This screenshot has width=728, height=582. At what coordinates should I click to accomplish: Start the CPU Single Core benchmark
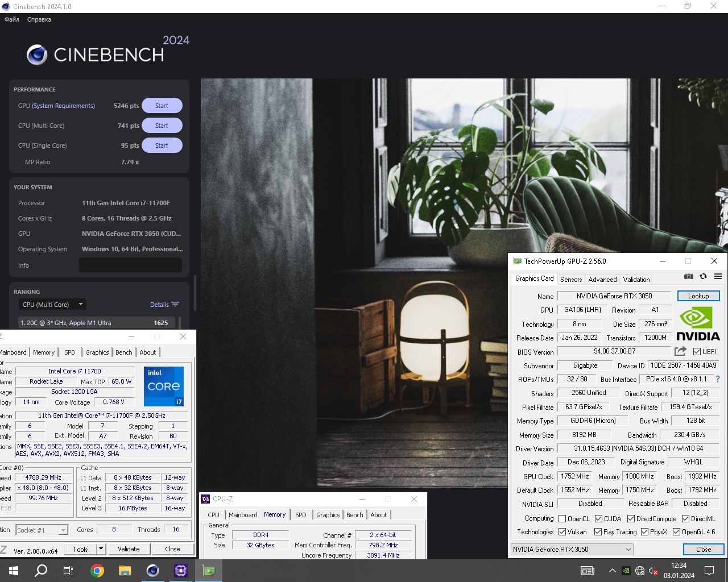point(162,145)
